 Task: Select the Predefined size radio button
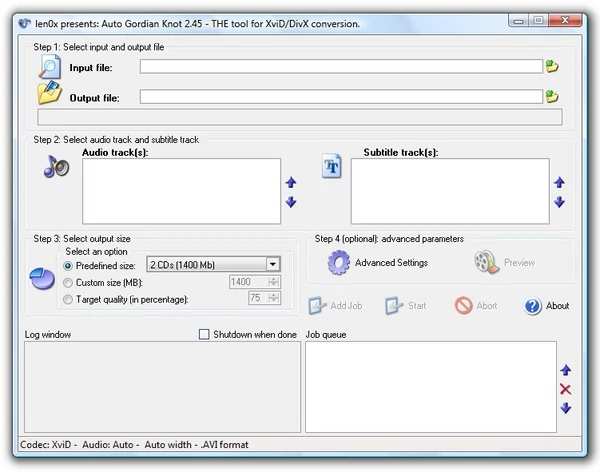point(68,266)
